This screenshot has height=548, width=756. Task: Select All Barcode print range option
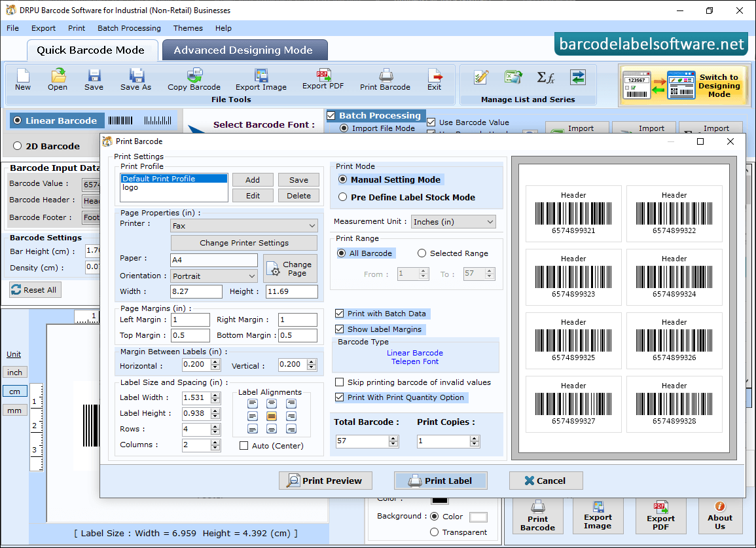pos(342,253)
